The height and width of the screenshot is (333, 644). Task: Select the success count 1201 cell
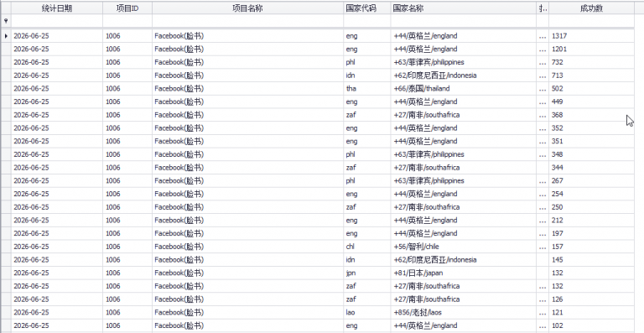click(x=591, y=49)
